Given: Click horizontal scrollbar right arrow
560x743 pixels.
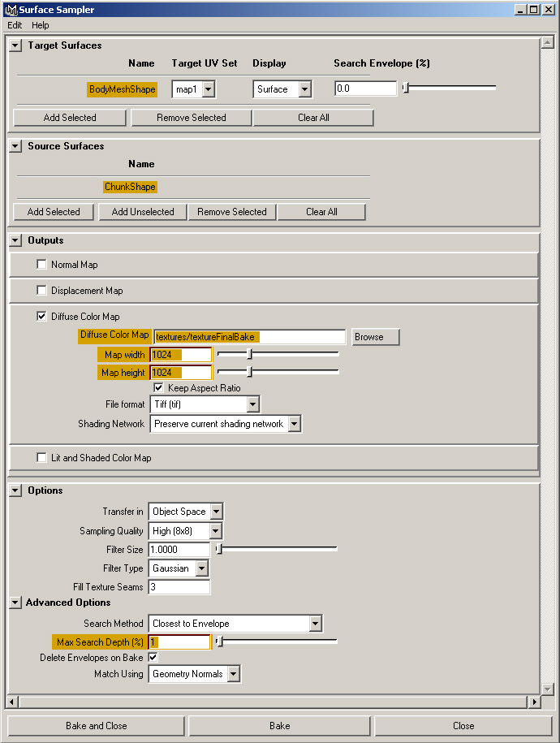Looking at the screenshot, I should click(534, 702).
